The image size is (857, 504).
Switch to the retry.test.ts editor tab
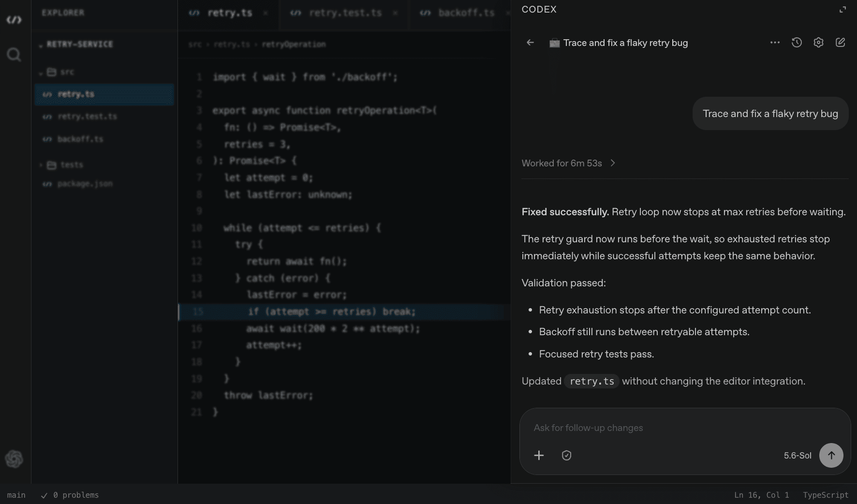345,13
